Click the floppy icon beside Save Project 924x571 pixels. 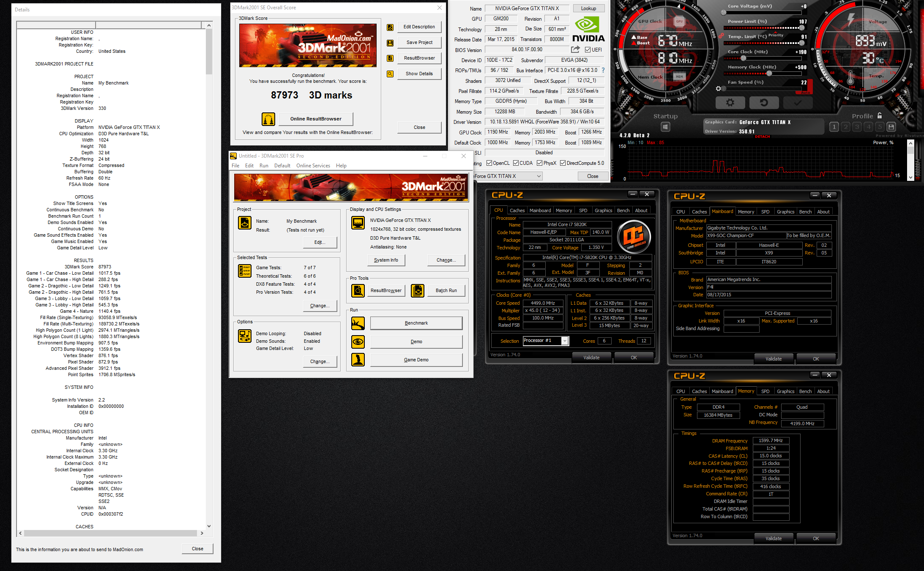390,43
